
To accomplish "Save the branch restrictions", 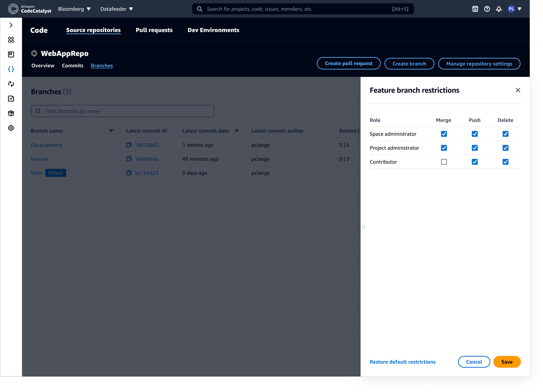I will (x=507, y=362).
